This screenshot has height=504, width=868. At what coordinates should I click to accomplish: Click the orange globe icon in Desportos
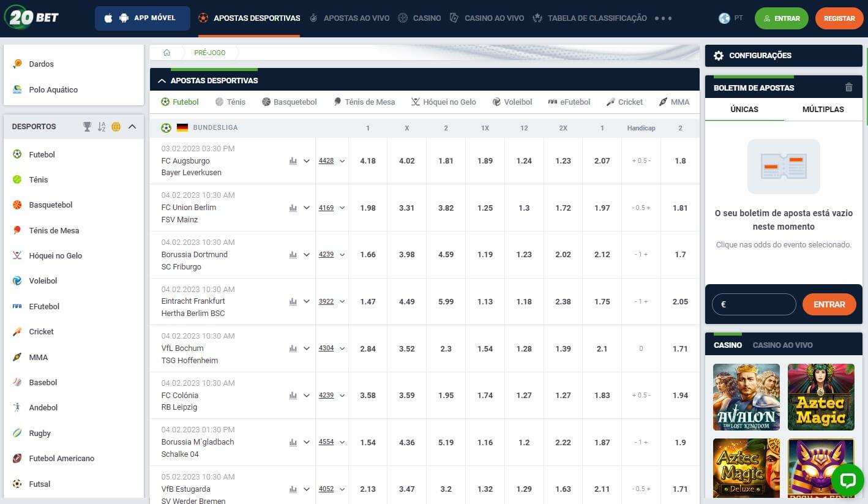click(116, 127)
